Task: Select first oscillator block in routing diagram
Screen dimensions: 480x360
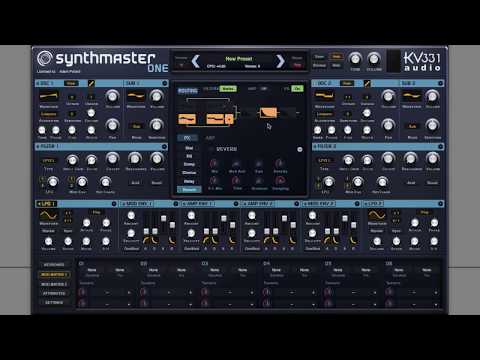Action: [187, 119]
